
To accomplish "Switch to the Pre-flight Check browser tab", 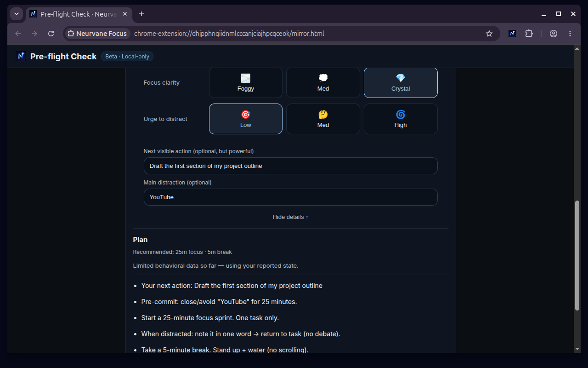I will pos(78,14).
